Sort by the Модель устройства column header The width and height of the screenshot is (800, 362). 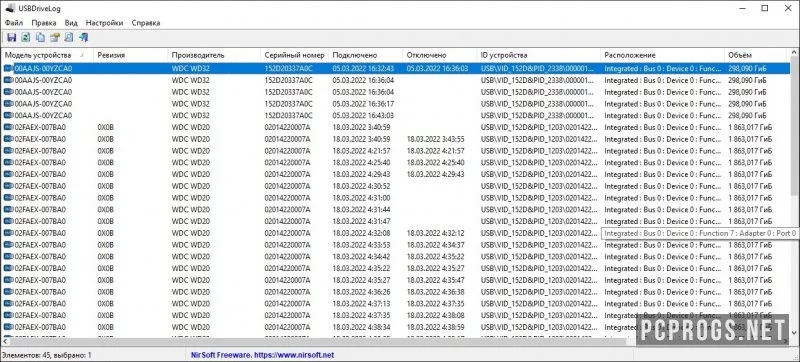pyautogui.click(x=47, y=55)
